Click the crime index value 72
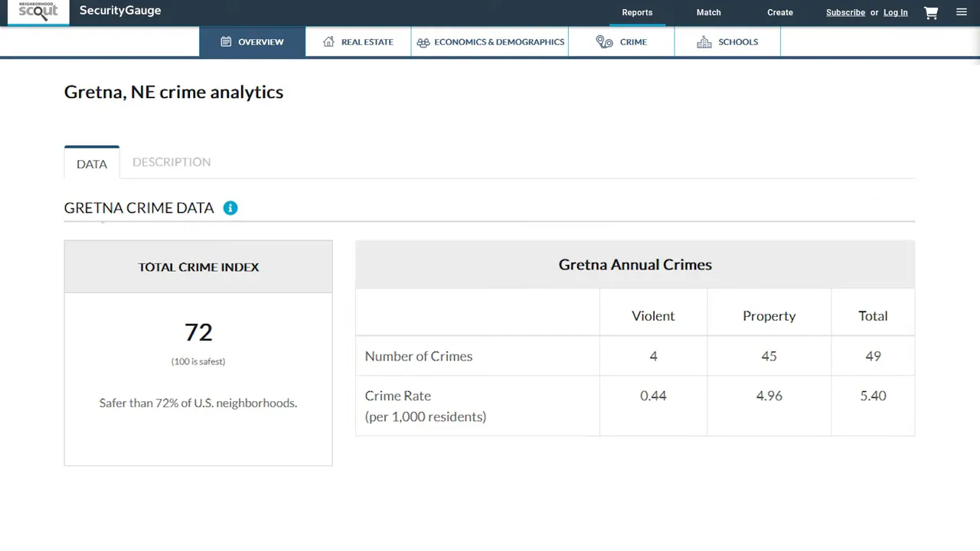The width and height of the screenshot is (980, 551). click(198, 332)
